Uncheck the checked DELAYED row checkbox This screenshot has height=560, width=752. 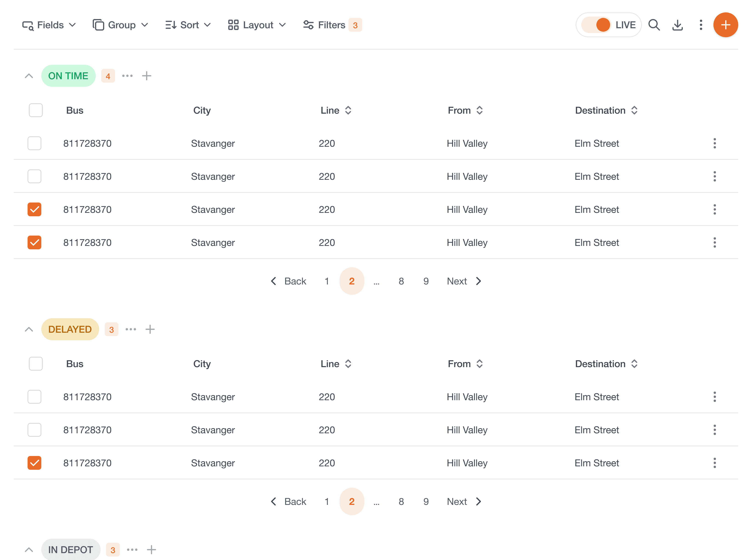point(34,463)
